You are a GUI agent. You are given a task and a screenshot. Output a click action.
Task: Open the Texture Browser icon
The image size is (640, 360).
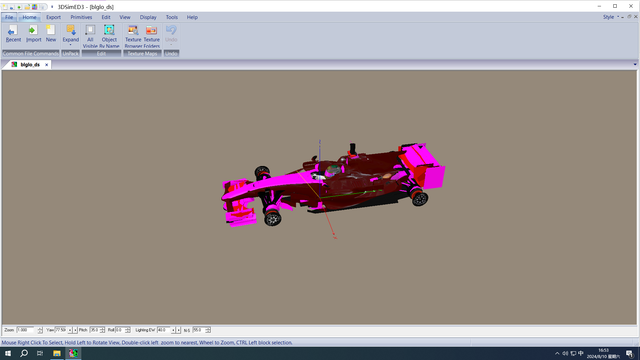133,30
